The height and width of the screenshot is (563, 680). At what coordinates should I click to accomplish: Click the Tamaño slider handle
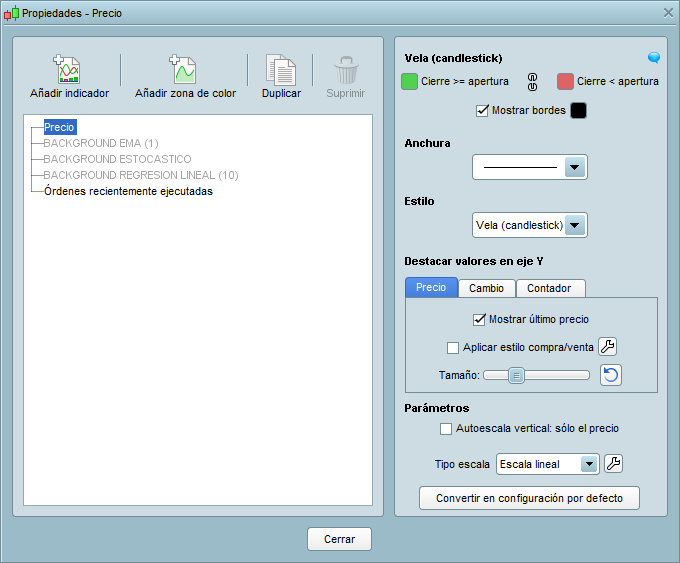(516, 375)
